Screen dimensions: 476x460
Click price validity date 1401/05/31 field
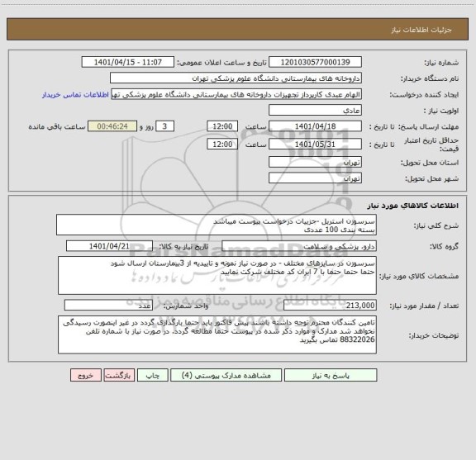[x=315, y=145]
